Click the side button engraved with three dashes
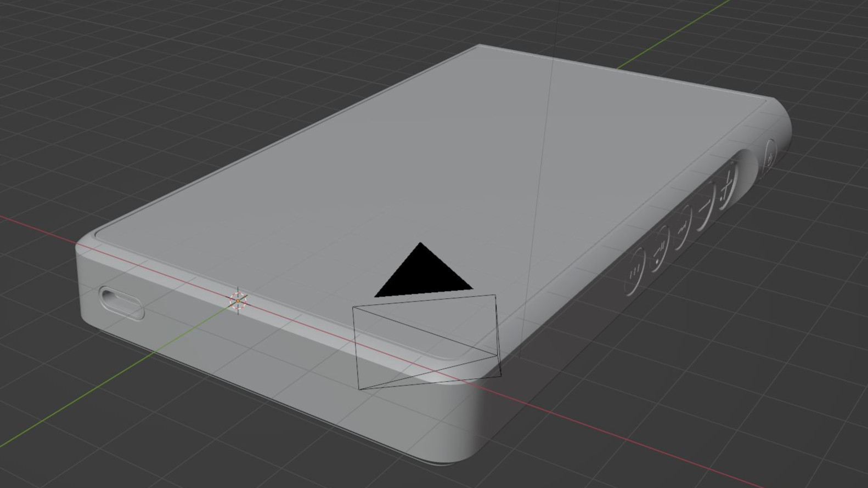 point(635,271)
